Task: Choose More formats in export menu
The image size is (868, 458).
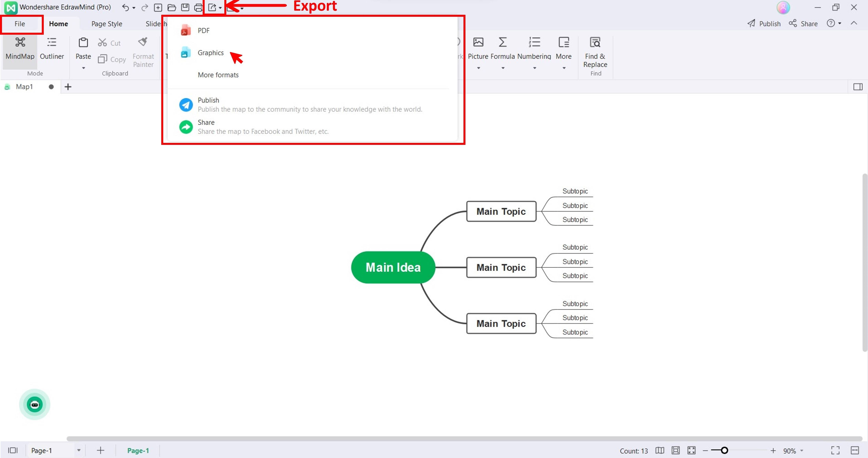Action: [x=218, y=75]
